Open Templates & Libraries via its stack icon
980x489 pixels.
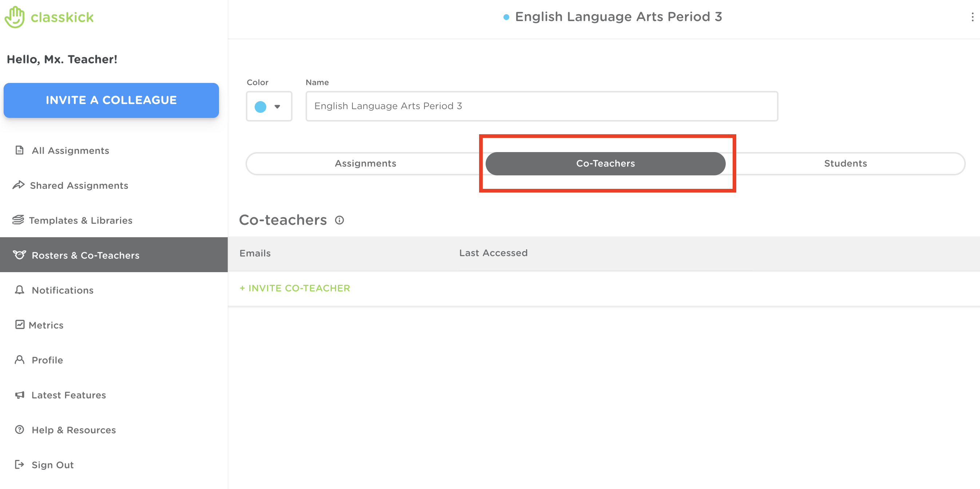[x=19, y=220]
